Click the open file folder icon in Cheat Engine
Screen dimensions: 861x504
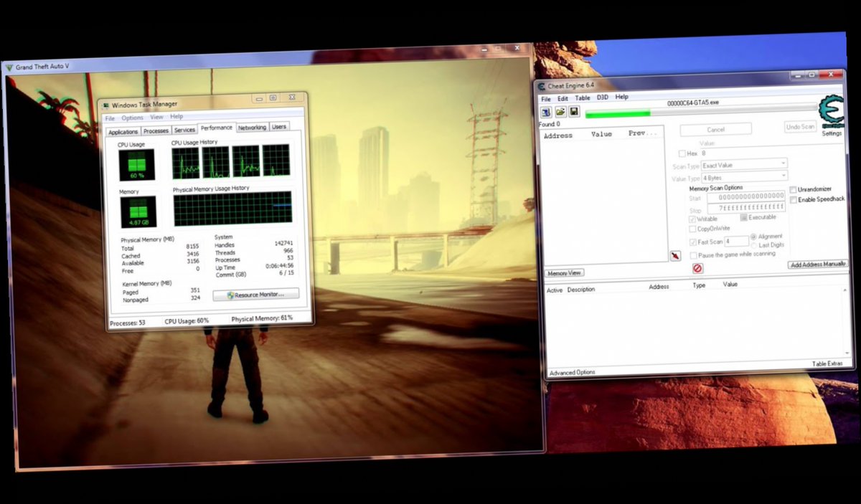(560, 112)
